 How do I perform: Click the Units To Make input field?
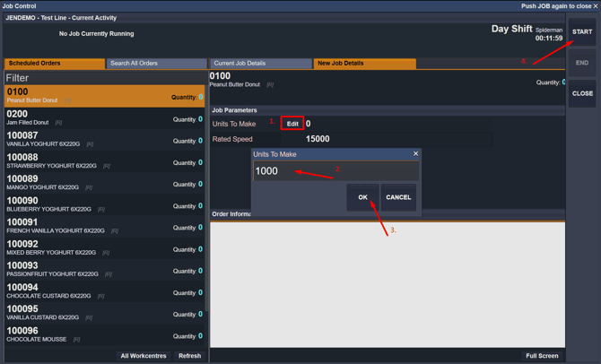[335, 171]
